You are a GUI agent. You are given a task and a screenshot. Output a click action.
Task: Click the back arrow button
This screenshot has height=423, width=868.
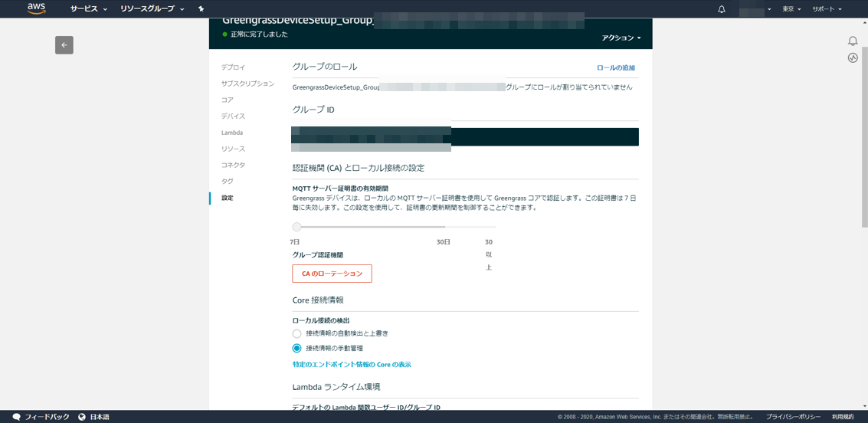pos(64,45)
